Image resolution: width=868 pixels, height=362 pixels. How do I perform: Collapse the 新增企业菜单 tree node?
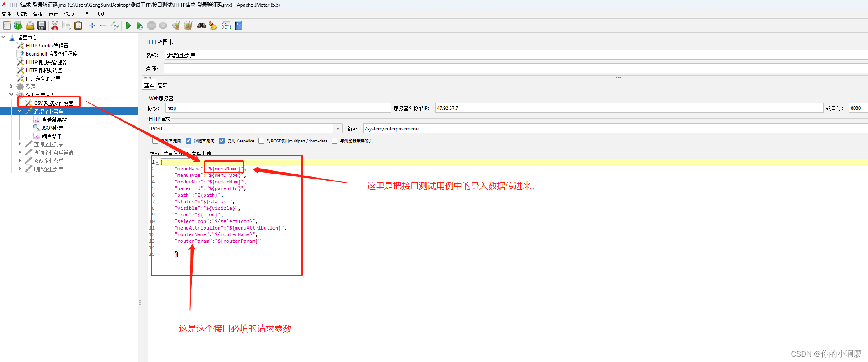point(19,111)
